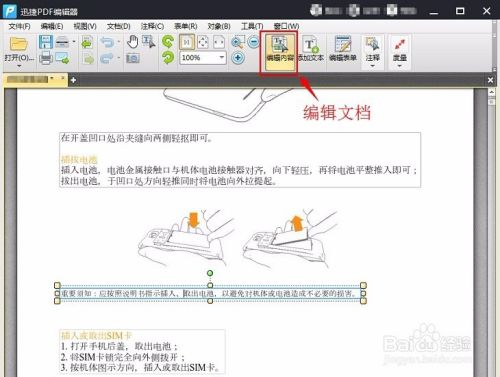Open the 编辑表单 edit form tool
This screenshot has height=377, width=500.
343,50
